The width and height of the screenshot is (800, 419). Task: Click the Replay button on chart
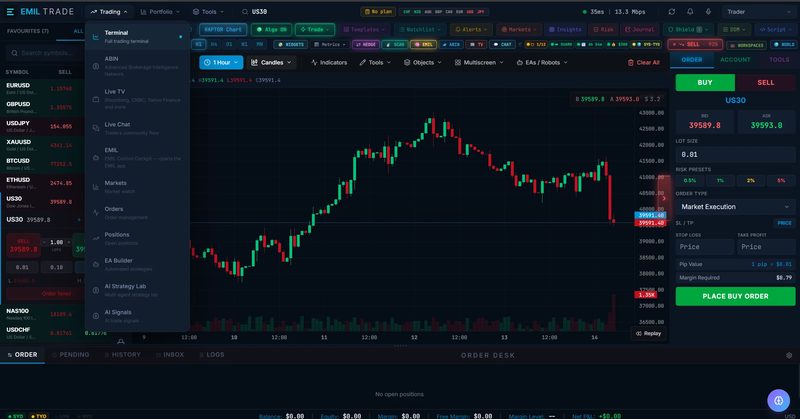[x=648, y=333]
